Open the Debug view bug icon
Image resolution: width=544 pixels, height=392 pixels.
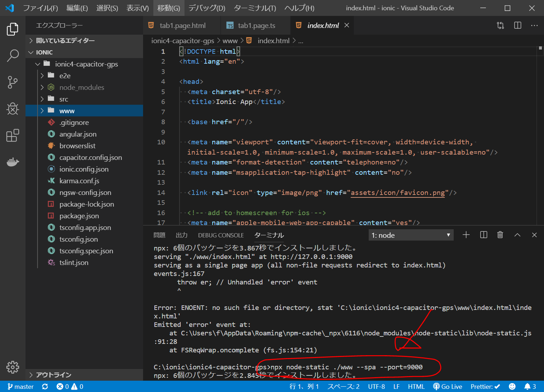tap(13, 109)
